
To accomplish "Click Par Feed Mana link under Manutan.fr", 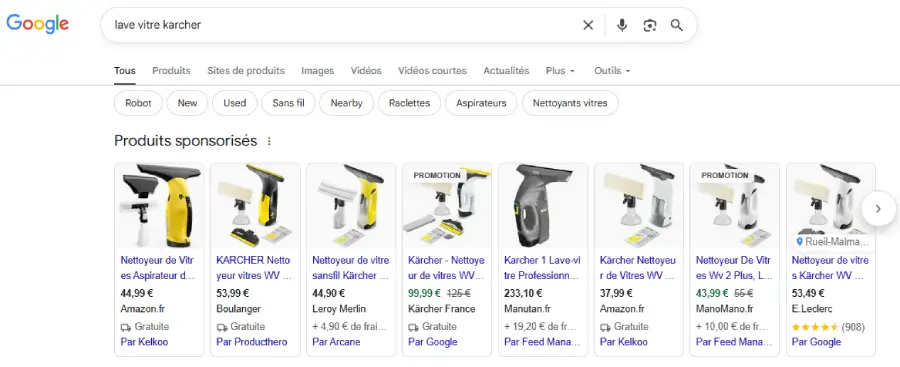I will [x=542, y=342].
